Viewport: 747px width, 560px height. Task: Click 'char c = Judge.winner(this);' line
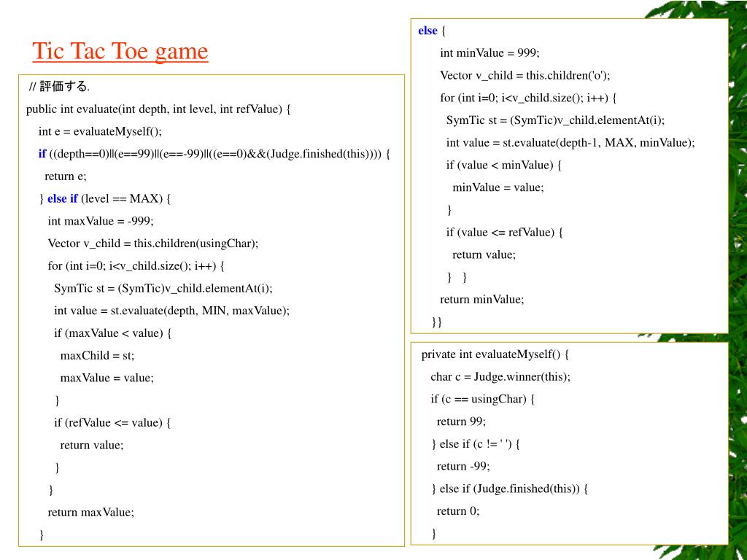[500, 377]
